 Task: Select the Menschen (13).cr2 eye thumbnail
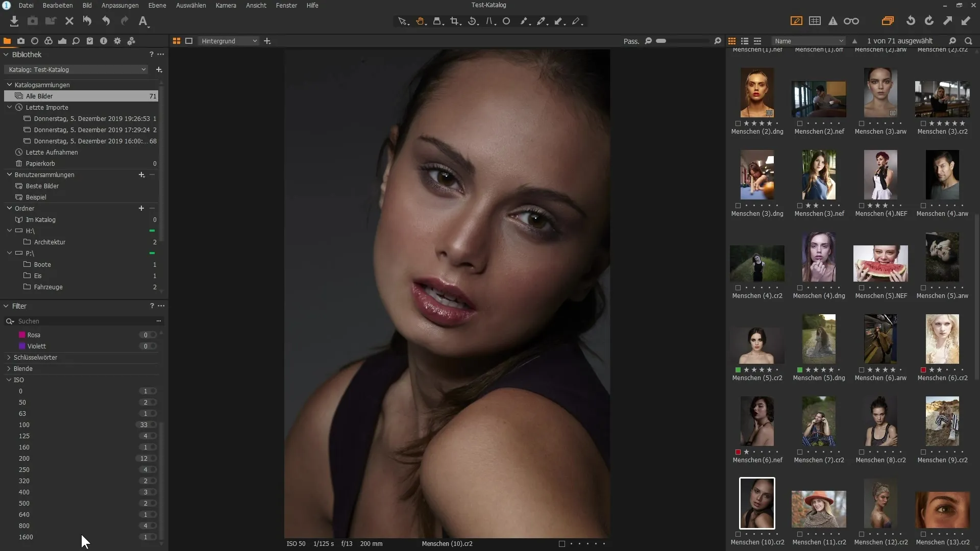[942, 510]
